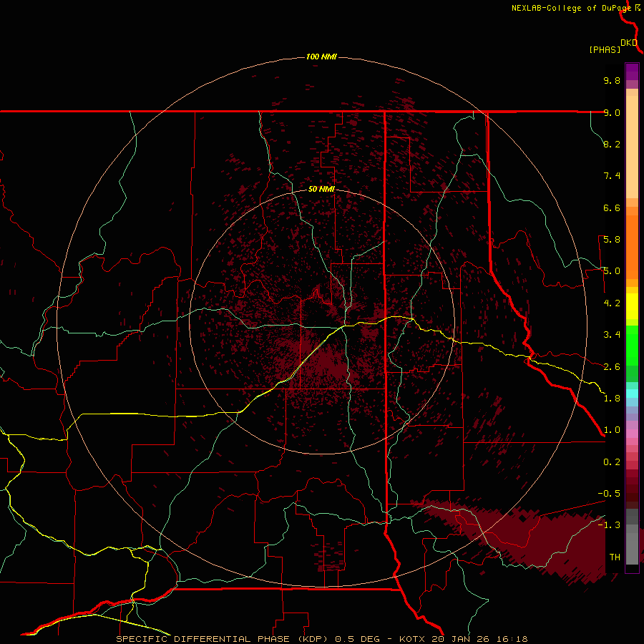
Task: Click the [PHAS] units label above the scale
Action: [x=605, y=49]
